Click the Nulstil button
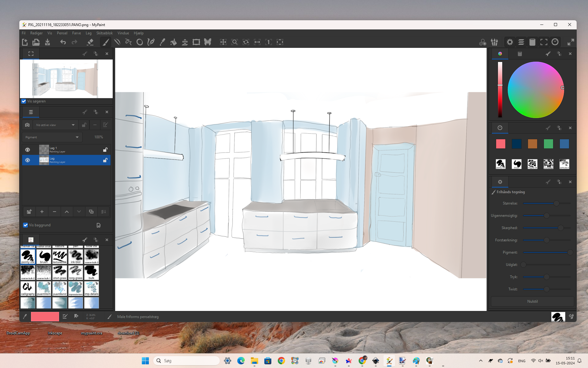Viewport: 588px width, 368px height. 532,301
